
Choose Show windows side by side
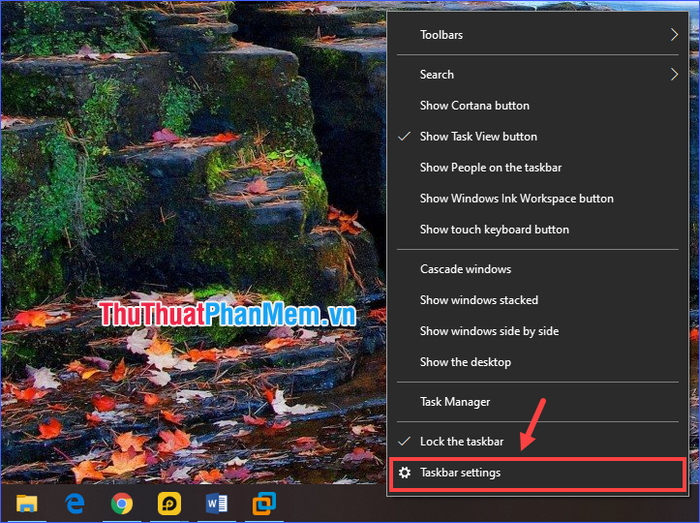click(538, 331)
